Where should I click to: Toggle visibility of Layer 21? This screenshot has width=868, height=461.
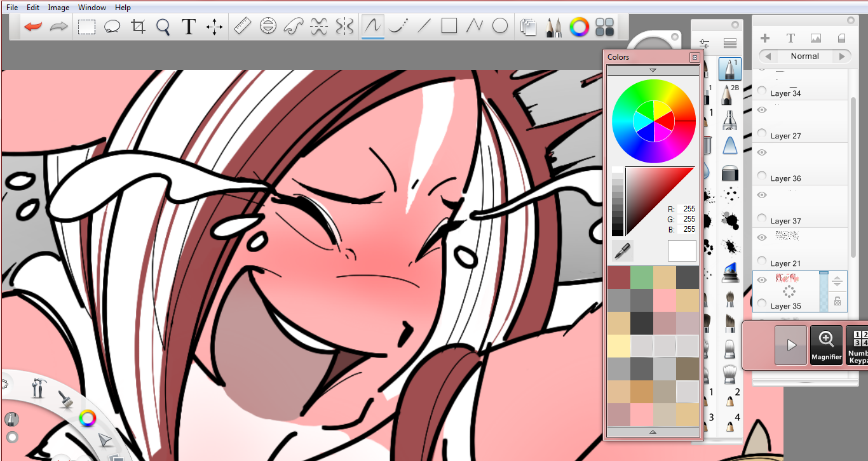[x=762, y=237]
